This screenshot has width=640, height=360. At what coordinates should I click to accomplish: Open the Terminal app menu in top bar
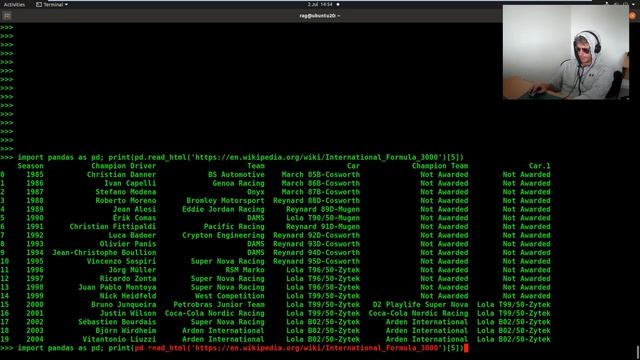coord(52,4)
